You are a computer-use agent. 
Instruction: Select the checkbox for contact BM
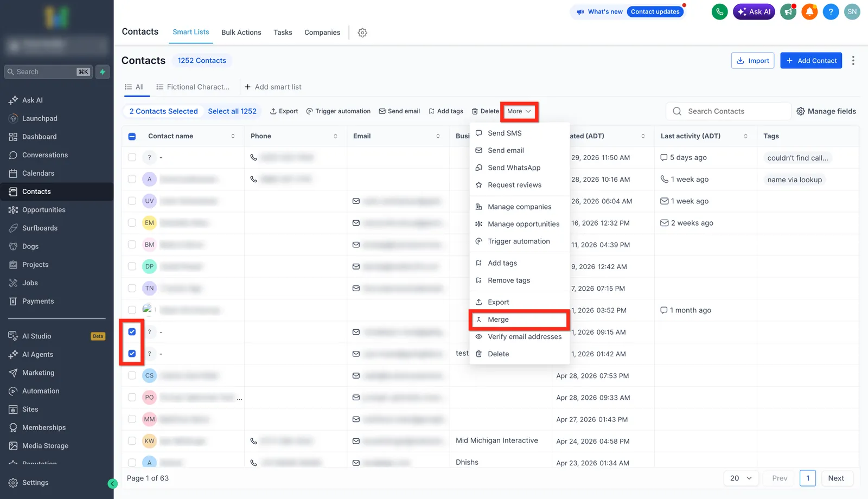tap(132, 245)
